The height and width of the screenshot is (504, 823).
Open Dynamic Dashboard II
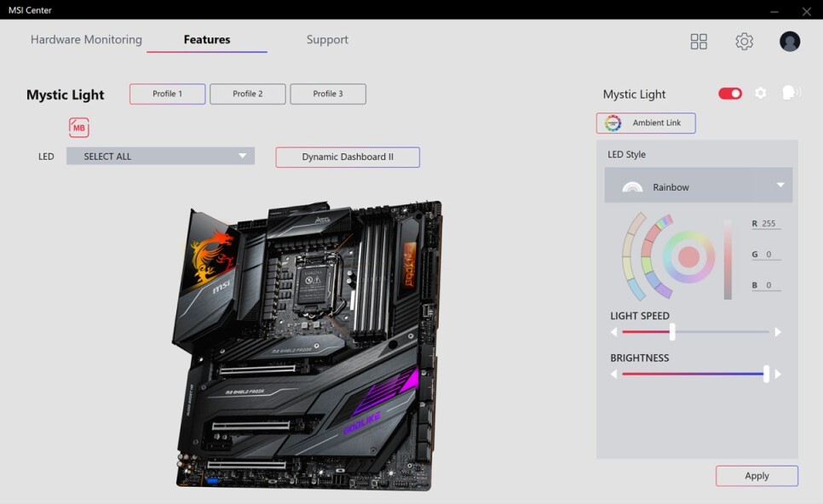[348, 157]
